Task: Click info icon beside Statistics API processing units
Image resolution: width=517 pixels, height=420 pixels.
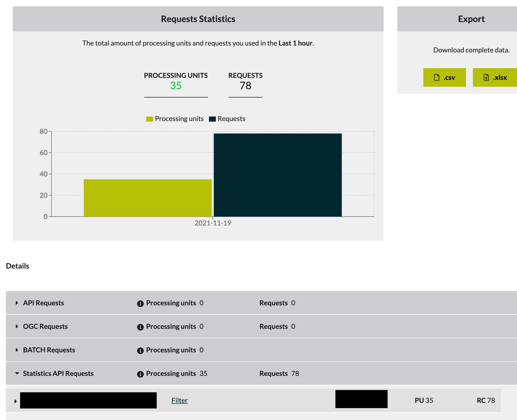Action: (x=140, y=374)
